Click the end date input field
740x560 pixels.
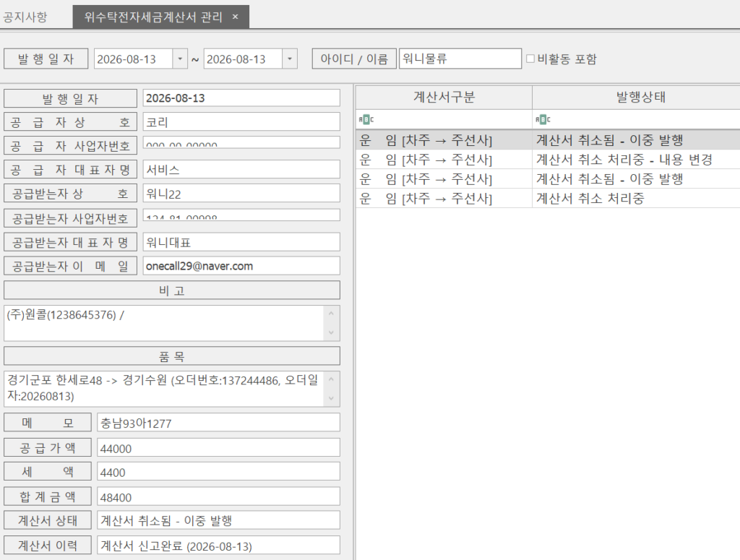[x=243, y=59]
